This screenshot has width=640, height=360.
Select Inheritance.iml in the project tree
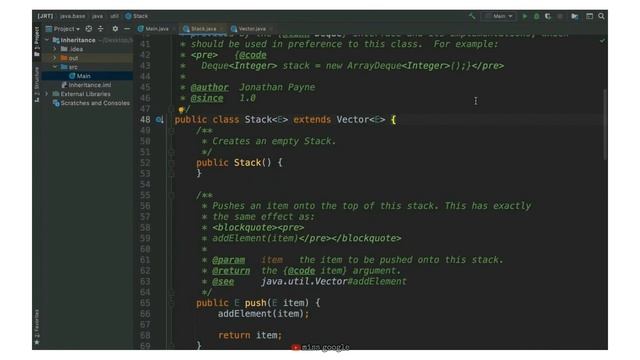click(x=87, y=85)
